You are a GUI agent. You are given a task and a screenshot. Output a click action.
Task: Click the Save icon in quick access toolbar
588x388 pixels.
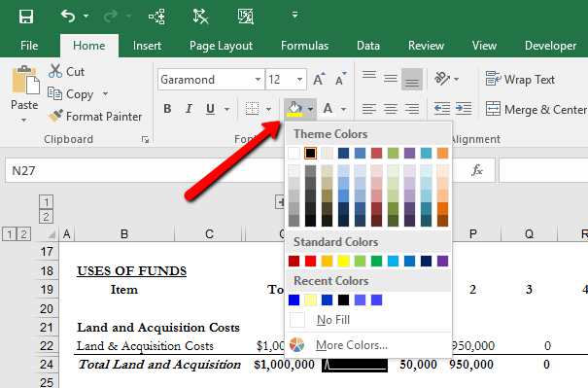pos(26,17)
